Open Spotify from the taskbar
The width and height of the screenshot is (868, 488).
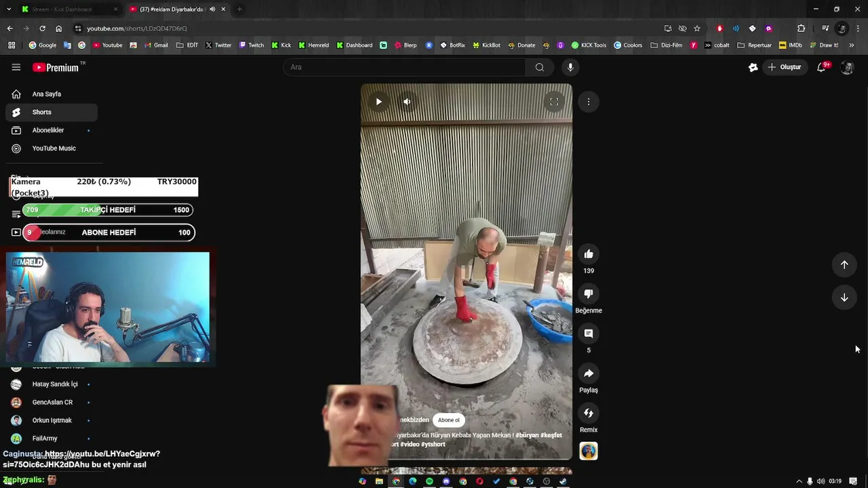(429, 481)
